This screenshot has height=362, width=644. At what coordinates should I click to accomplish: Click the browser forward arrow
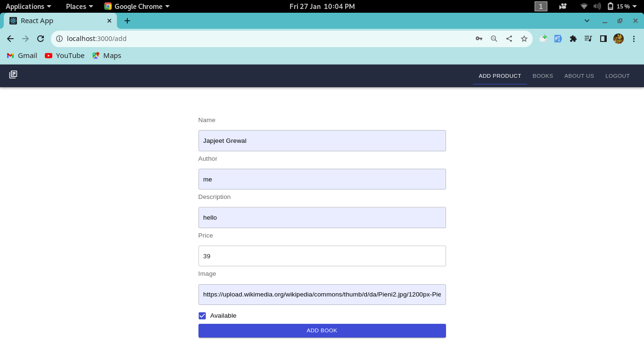click(x=25, y=39)
